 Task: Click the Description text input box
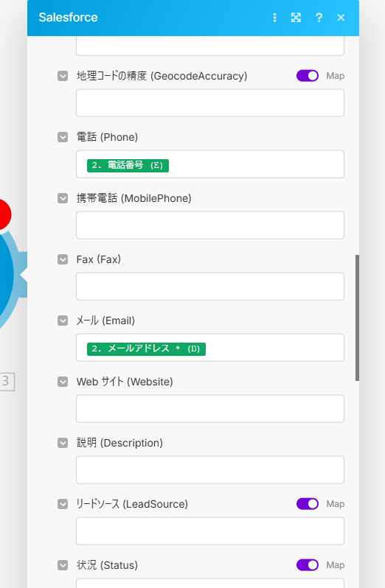(210, 470)
